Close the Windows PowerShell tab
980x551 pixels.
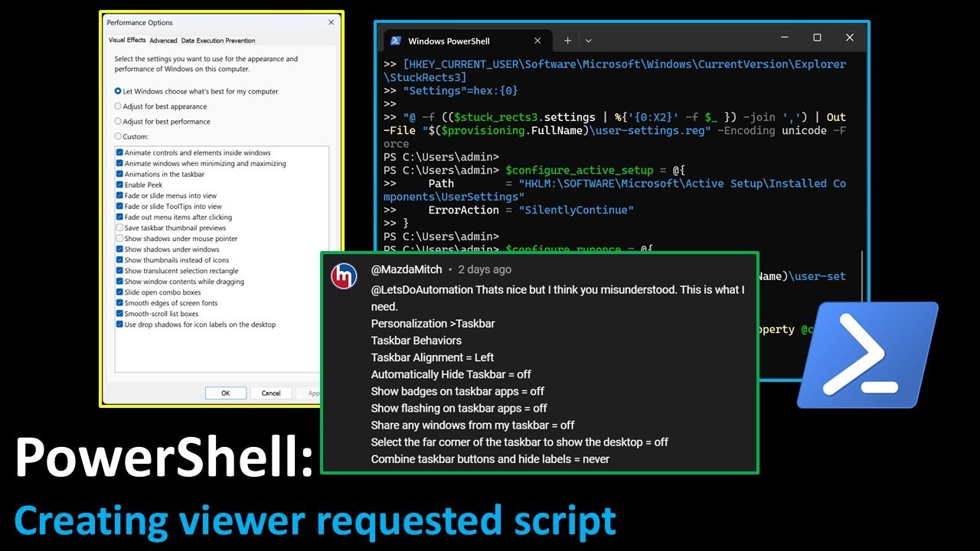pos(537,41)
